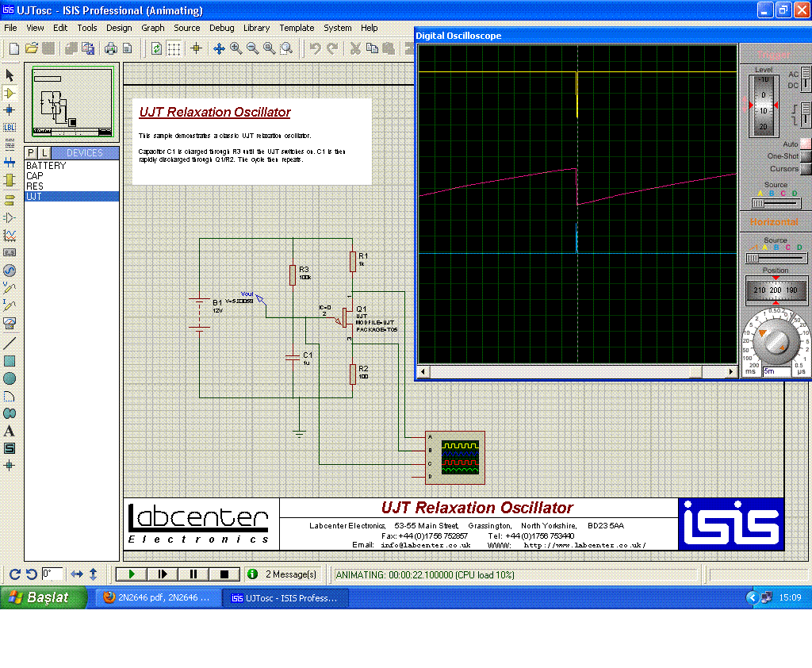Click the timebase rotary dial
Image resolution: width=812 pixels, height=668 pixels.
[x=776, y=340]
